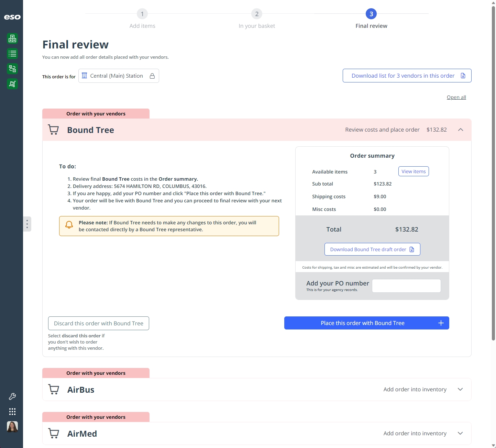Click the Bound Tree shopping cart icon
Viewport: 496px width, 448px height.
pyautogui.click(x=53, y=130)
